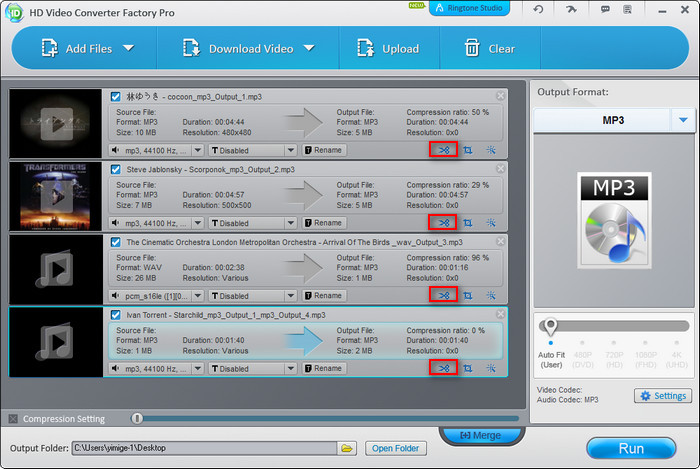Image resolution: width=700 pixels, height=469 pixels.
Task: Rename the Scorponok output file
Action: (x=324, y=223)
